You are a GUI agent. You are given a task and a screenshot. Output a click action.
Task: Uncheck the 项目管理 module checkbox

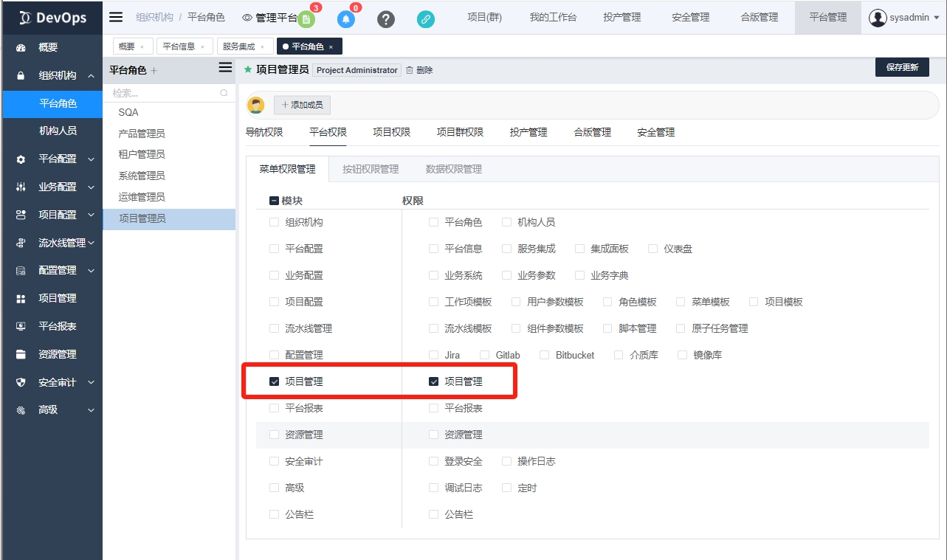(275, 381)
